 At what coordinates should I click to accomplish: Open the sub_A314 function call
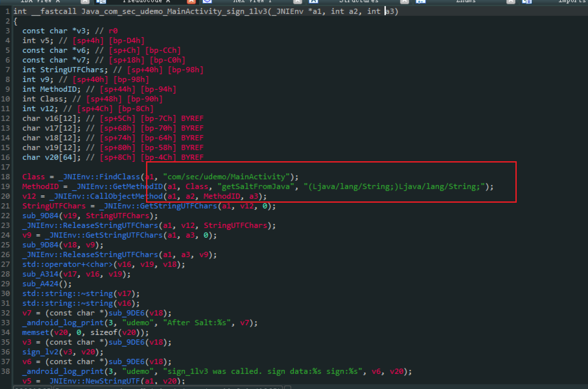(x=40, y=274)
